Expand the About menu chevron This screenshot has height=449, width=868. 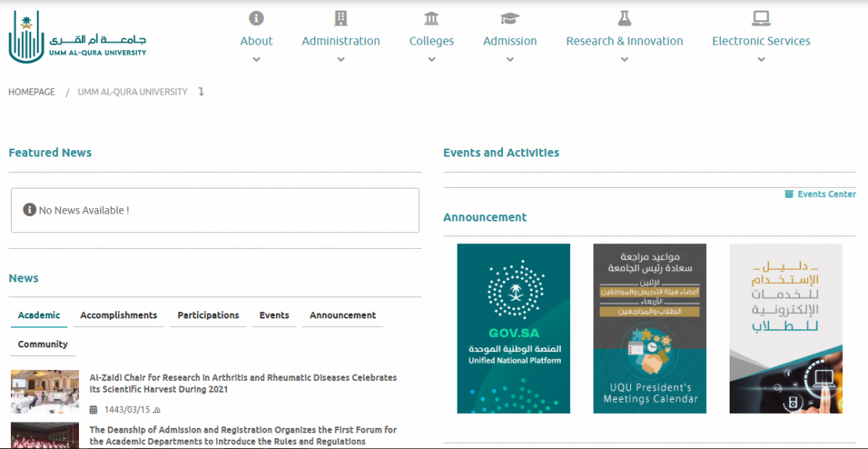[256, 59]
